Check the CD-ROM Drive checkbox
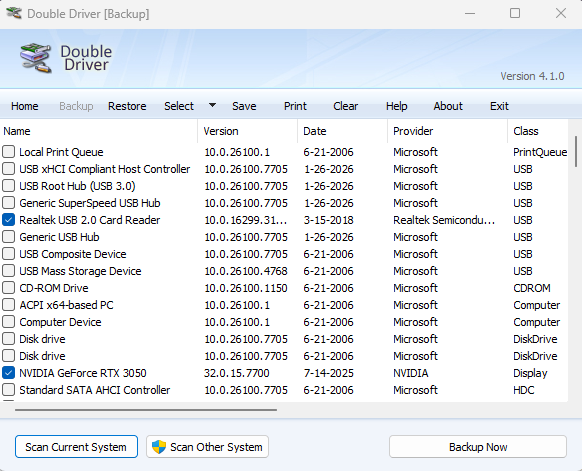 (x=9, y=288)
